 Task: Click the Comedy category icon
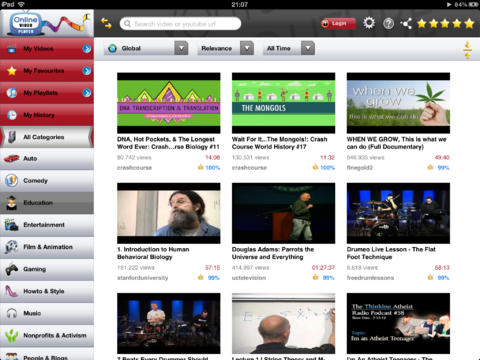pyautogui.click(x=11, y=180)
